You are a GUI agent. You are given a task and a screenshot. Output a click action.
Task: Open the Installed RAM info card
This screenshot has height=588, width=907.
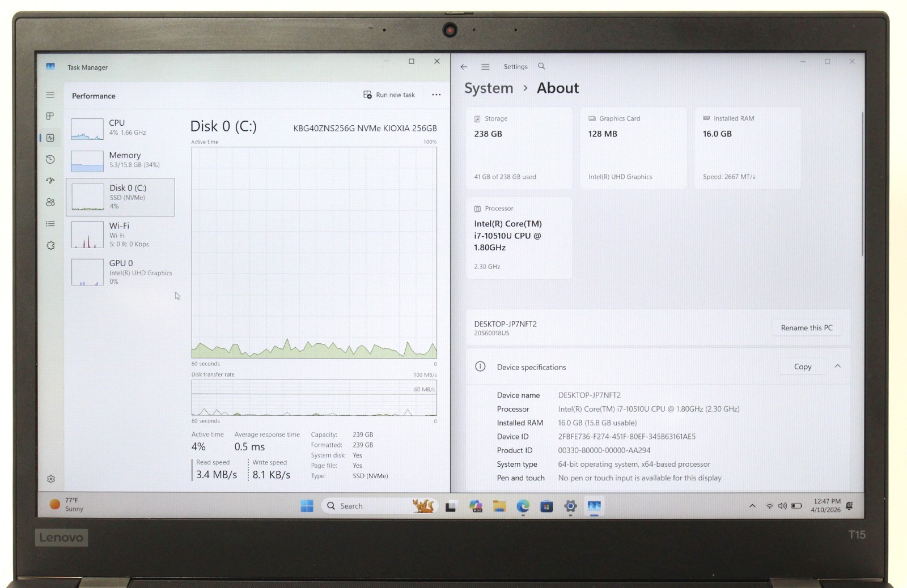click(x=748, y=148)
